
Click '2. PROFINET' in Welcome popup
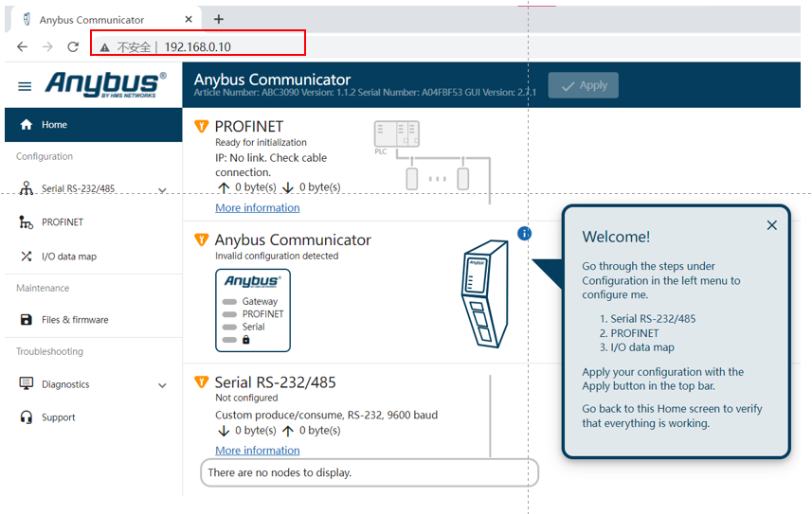pyautogui.click(x=629, y=333)
